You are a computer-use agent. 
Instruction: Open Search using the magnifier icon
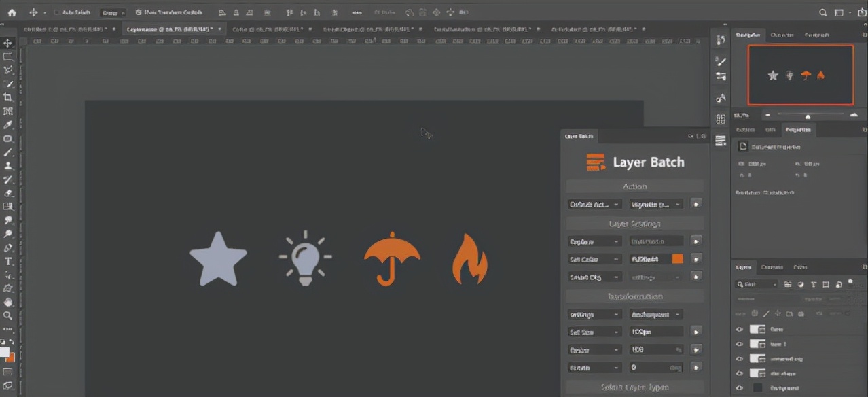tap(823, 12)
